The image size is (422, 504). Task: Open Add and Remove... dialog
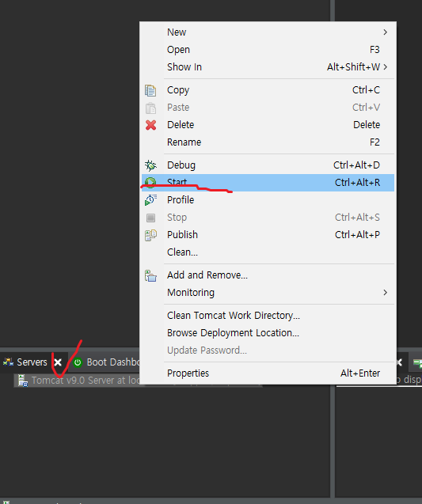click(x=268, y=275)
